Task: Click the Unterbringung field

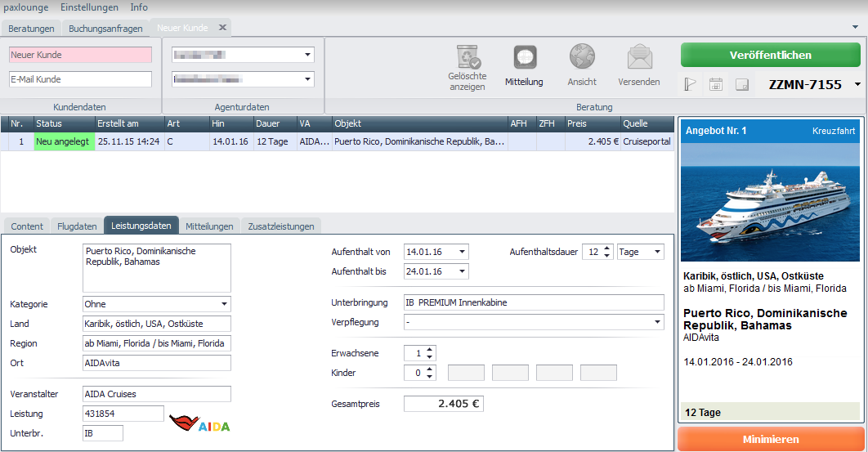Action: point(534,302)
